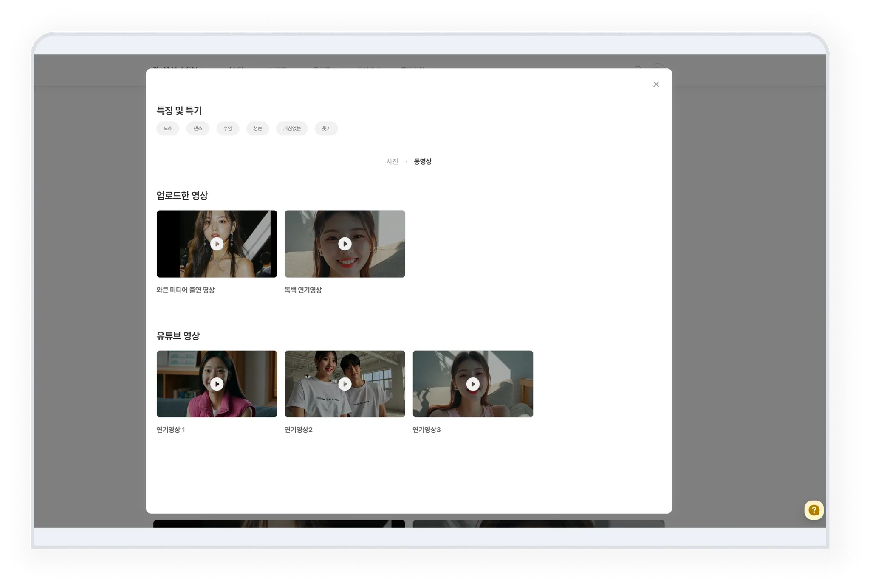This screenshot has width=870, height=588.
Task: Play the 연기영상3 YouTube video
Action: 473,384
